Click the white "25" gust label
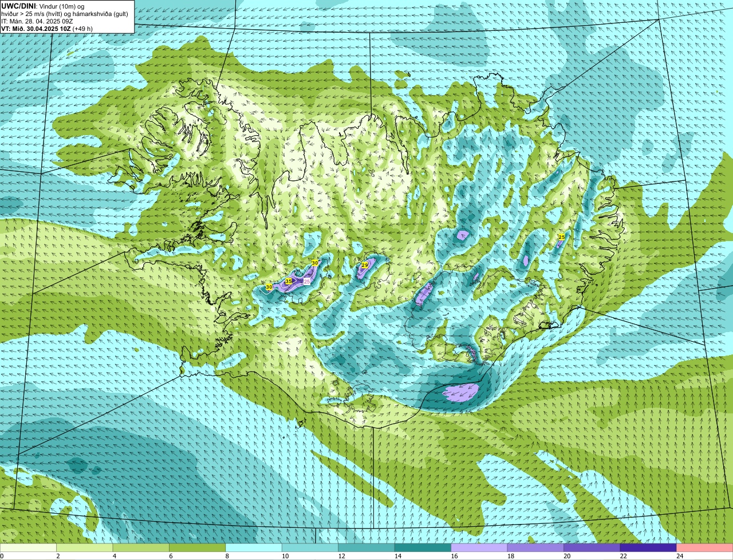 (x=306, y=281)
